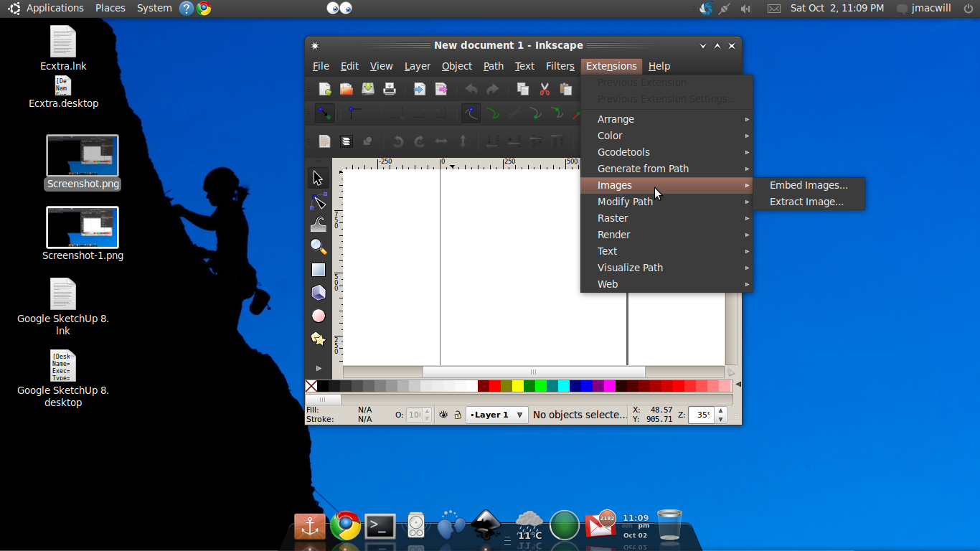
Task: Choose the 3D Box tool
Action: click(x=319, y=293)
